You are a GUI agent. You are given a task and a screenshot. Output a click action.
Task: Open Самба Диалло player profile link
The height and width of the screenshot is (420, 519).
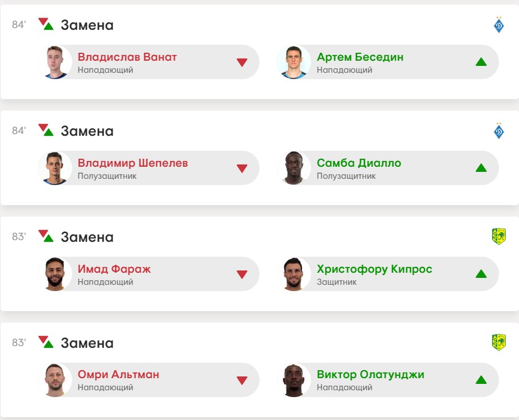359,163
